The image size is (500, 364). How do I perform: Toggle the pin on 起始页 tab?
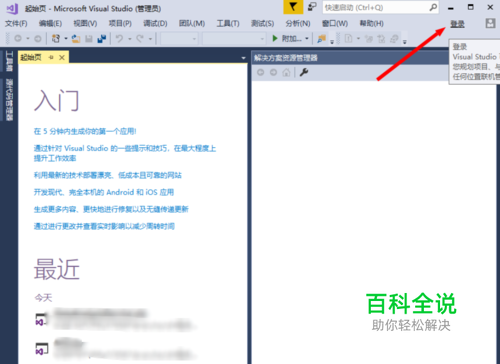[x=51, y=57]
